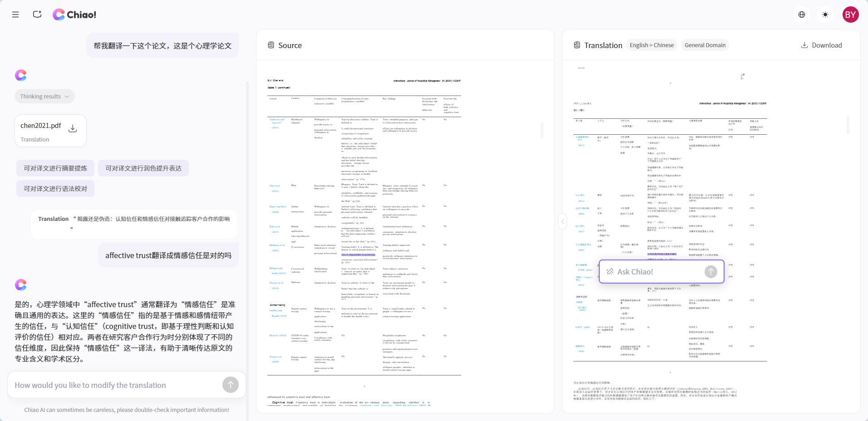
Task: Click 可对译文进行语法校对 suggestion chip
Action: tap(55, 189)
